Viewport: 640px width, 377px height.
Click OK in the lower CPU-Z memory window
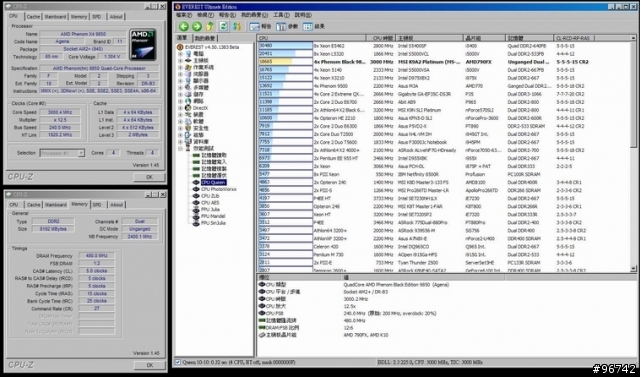(149, 365)
